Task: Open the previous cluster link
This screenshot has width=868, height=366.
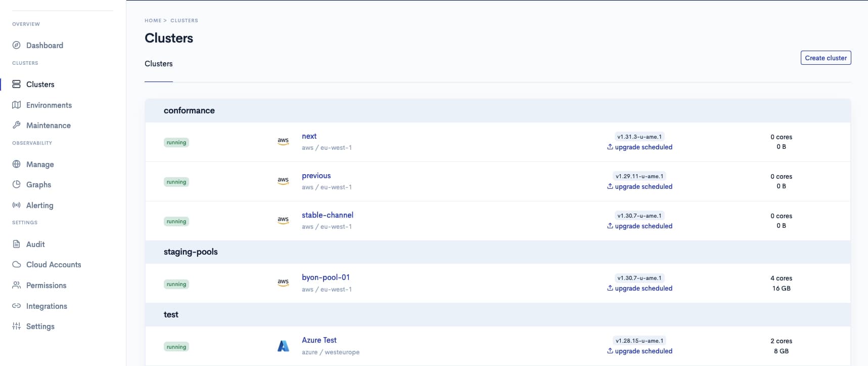Action: pyautogui.click(x=316, y=176)
